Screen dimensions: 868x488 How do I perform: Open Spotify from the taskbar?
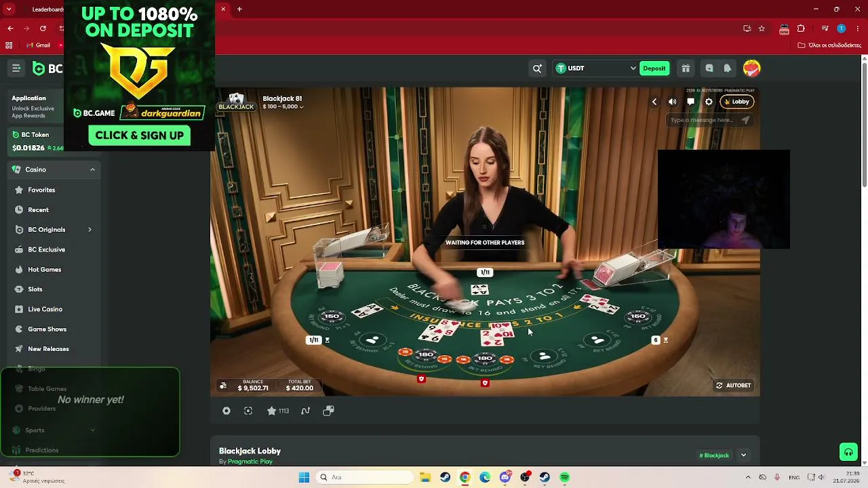(x=565, y=477)
